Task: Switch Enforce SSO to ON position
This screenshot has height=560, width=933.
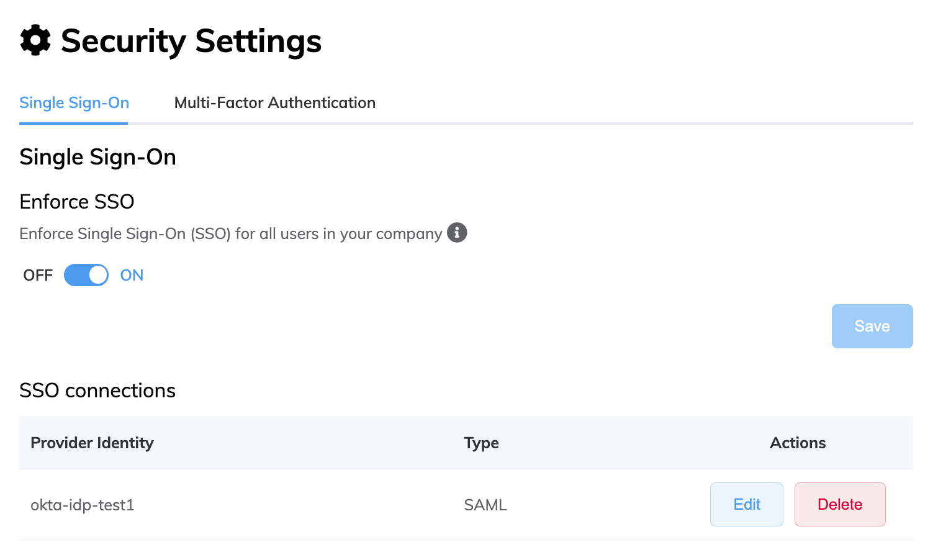Action: point(86,274)
